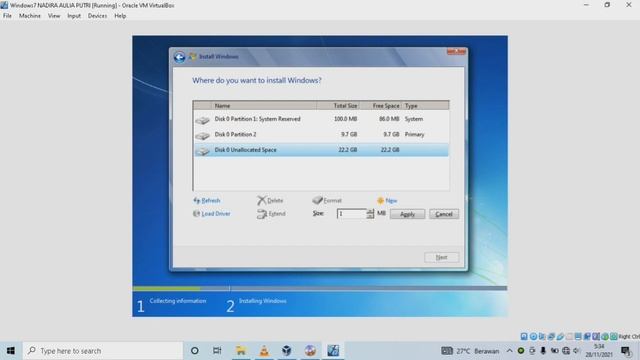
Task: Click the Apply button
Action: 407,214
